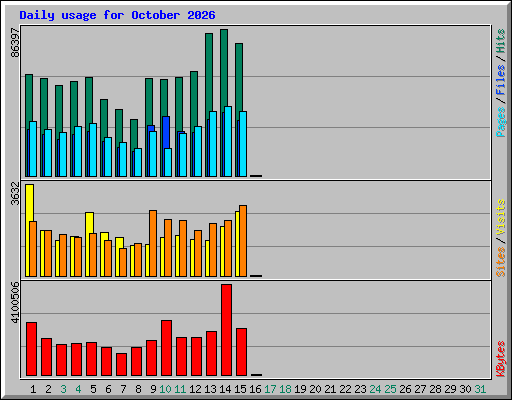
Task: Click green weekend day label 11
Action: [180, 389]
